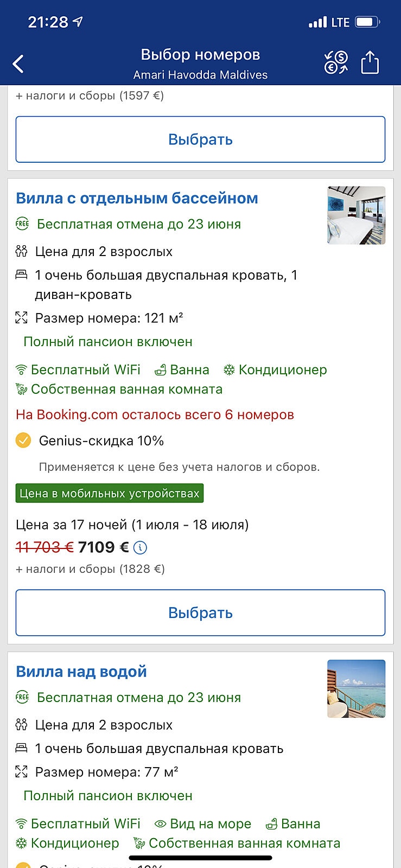Tap the share icon in header
Viewport: 401px width, 868px height.
pos(370,62)
